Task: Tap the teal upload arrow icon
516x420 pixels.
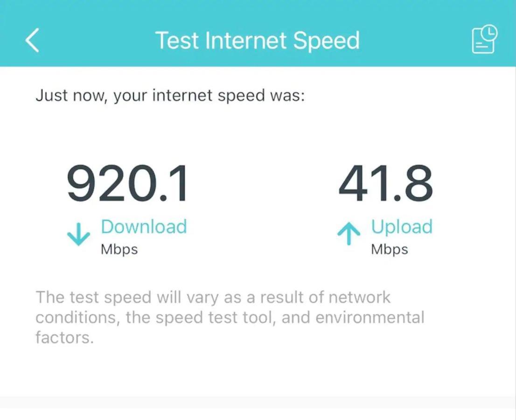Action: pyautogui.click(x=349, y=234)
